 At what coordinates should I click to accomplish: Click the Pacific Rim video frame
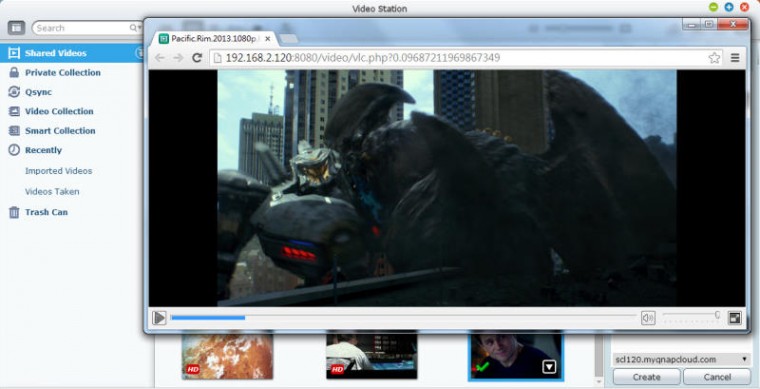click(x=446, y=188)
